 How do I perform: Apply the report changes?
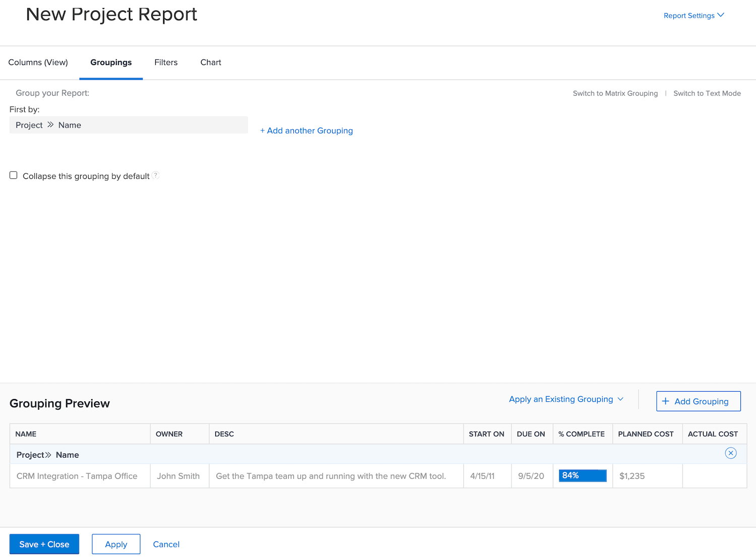tap(116, 544)
